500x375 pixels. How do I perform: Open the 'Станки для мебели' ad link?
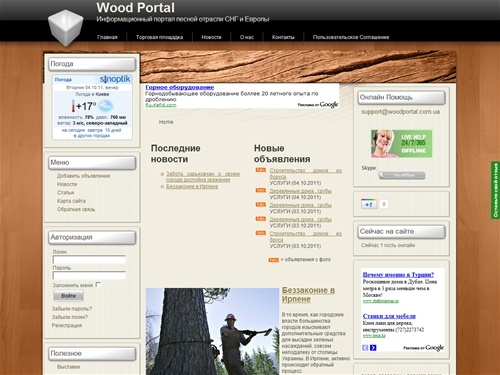pyautogui.click(x=389, y=316)
